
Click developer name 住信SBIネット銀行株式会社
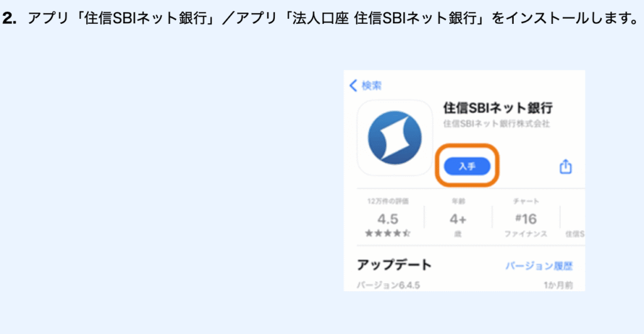pyautogui.click(x=496, y=124)
